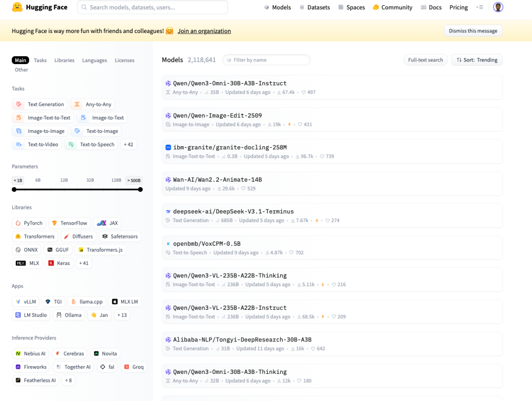532x401 pixels.
Task: Click the Full-text search button
Action: (426, 60)
